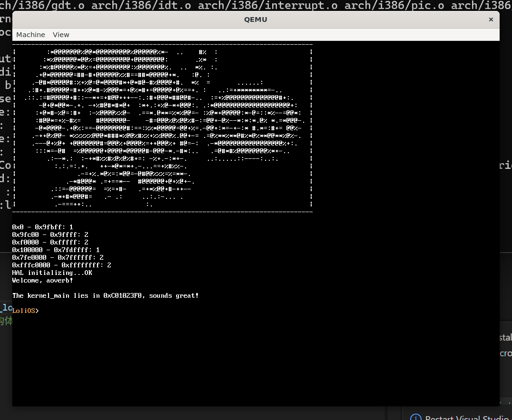512x420 pixels.
Task: Open the Machine menu in QEMU
Action: [30, 35]
